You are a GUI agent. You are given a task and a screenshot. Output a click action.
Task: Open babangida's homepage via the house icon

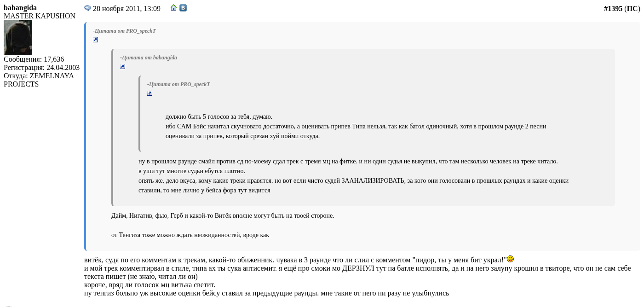click(173, 8)
